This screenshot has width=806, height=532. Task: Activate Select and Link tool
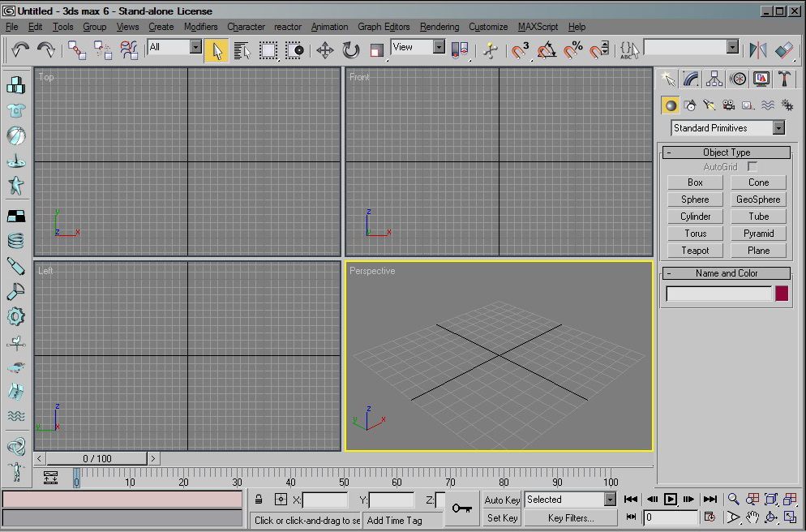tap(76, 50)
